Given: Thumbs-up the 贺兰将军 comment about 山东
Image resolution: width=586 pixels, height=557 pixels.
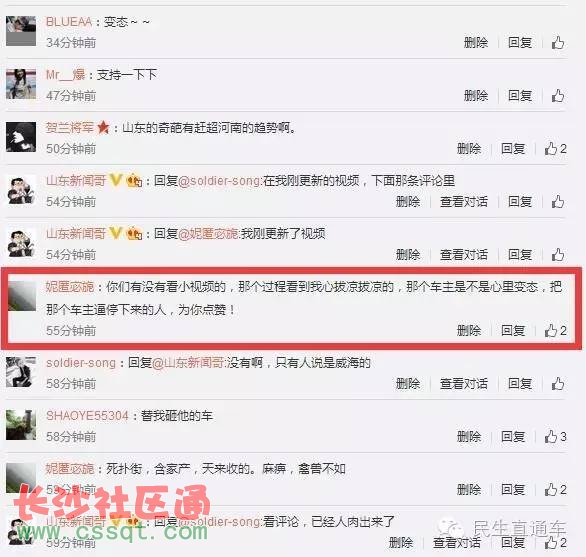Looking at the screenshot, I should point(555,149).
